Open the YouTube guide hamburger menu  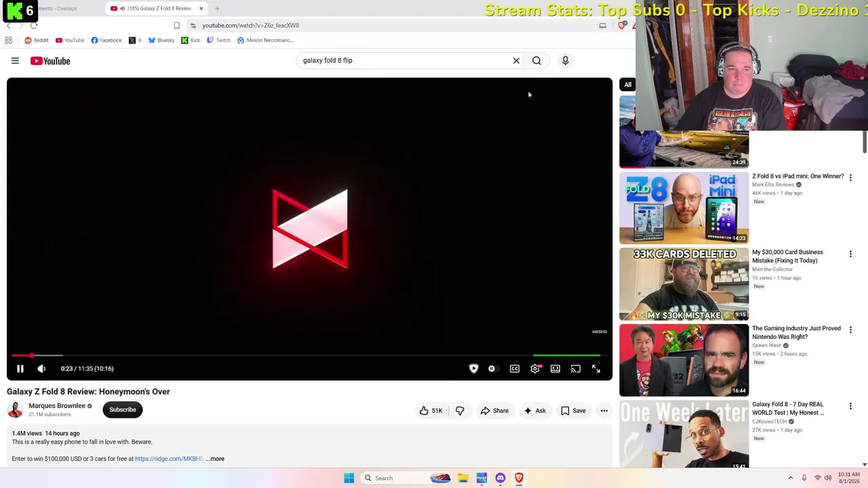(x=15, y=61)
